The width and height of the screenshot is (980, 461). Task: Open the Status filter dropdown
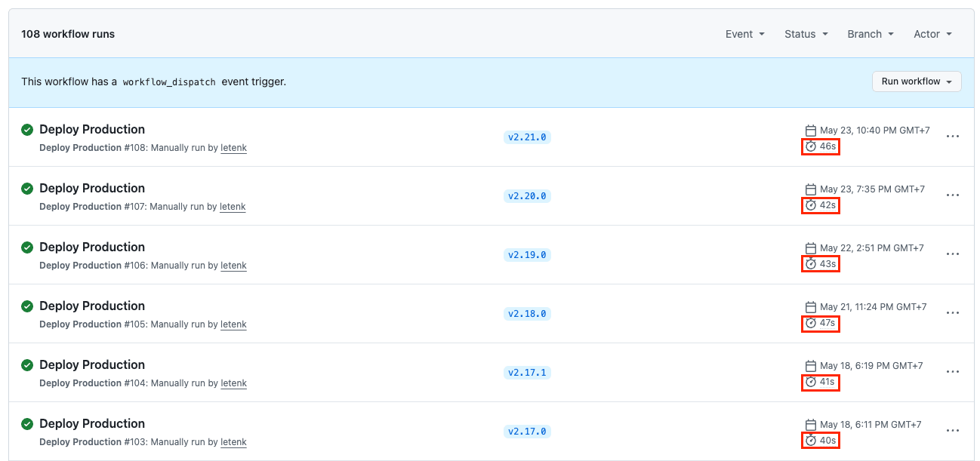click(x=806, y=34)
